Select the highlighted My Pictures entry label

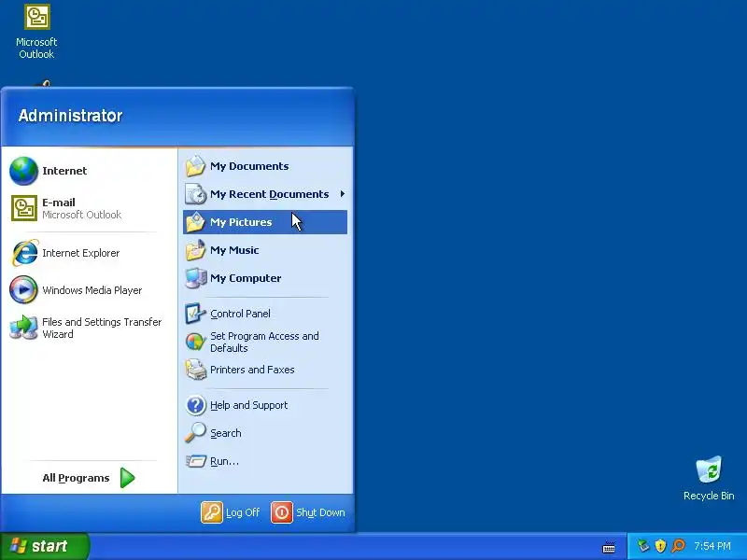[241, 222]
